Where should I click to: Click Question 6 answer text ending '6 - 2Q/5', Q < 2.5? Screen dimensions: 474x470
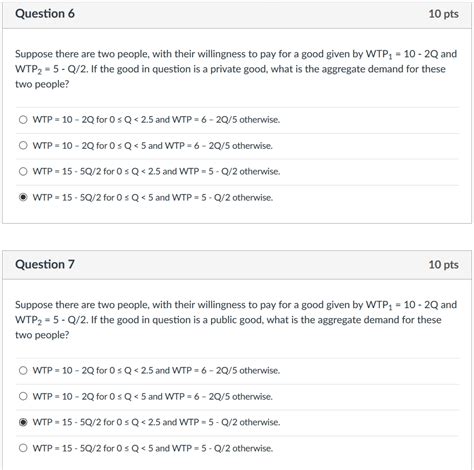click(x=156, y=120)
